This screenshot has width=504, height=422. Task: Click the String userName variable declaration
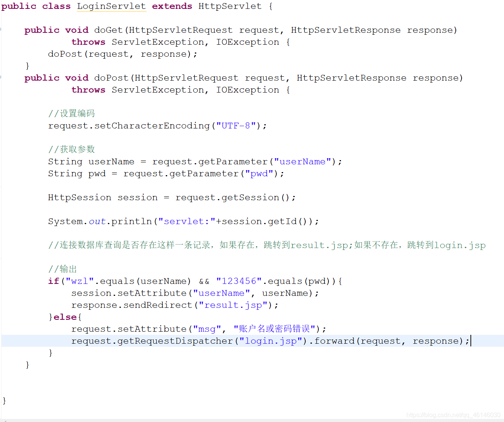(91, 162)
